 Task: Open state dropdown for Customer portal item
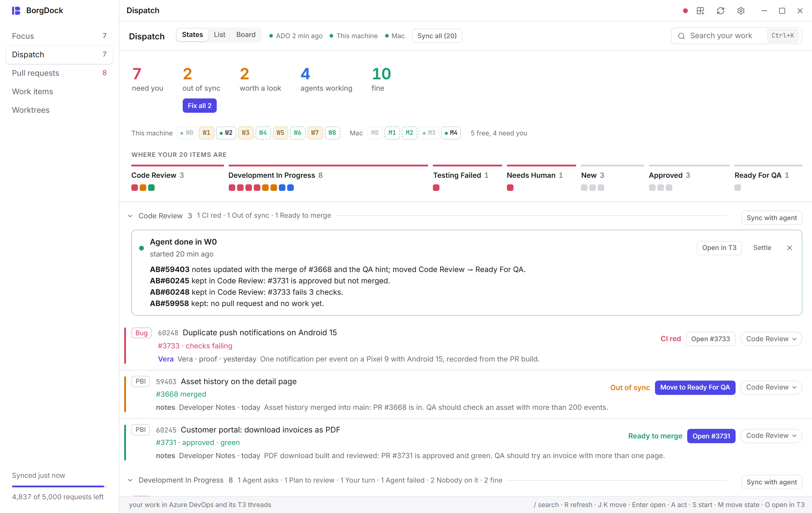pos(771,436)
